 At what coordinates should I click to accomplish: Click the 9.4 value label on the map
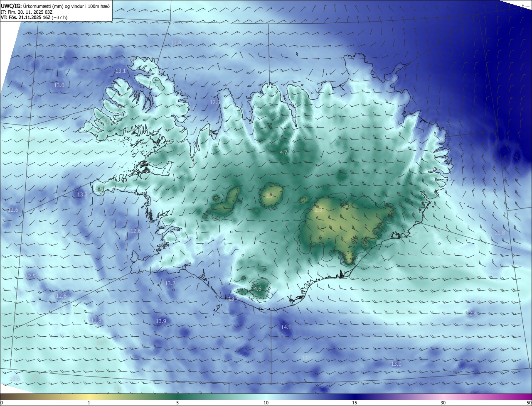(x=31, y=139)
